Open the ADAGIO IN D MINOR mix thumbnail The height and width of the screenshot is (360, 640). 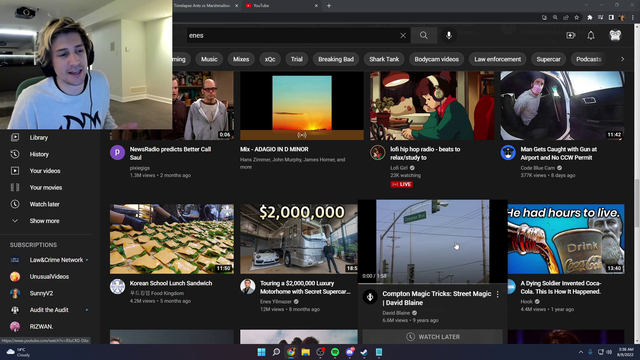(302, 106)
